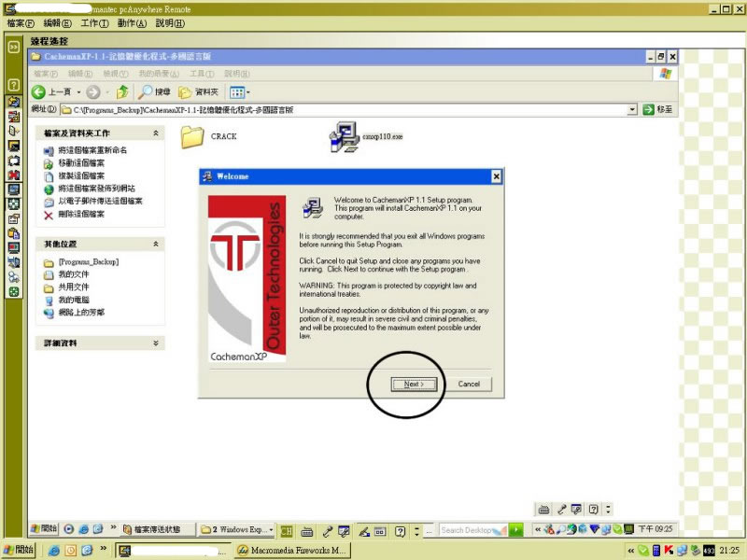Open 檔案(F) menu in pcAnywhere Remote window
Viewport: 747px width, 560px height.
(21, 22)
